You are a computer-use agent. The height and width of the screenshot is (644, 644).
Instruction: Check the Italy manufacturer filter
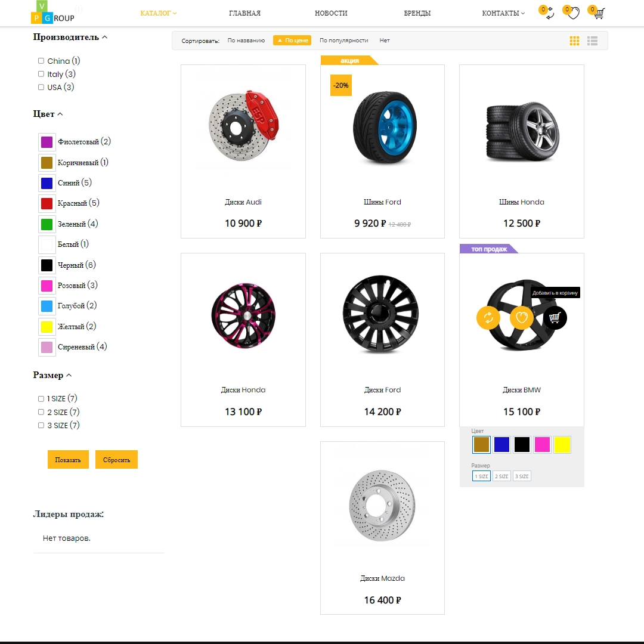coord(41,73)
